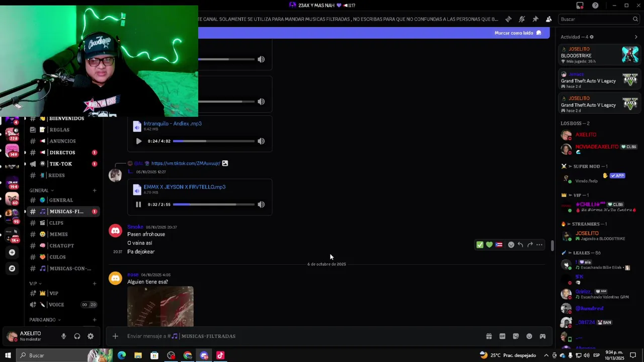The width and height of the screenshot is (644, 362).
Task: Open the emoji picker in message bar
Action: [x=529, y=336]
